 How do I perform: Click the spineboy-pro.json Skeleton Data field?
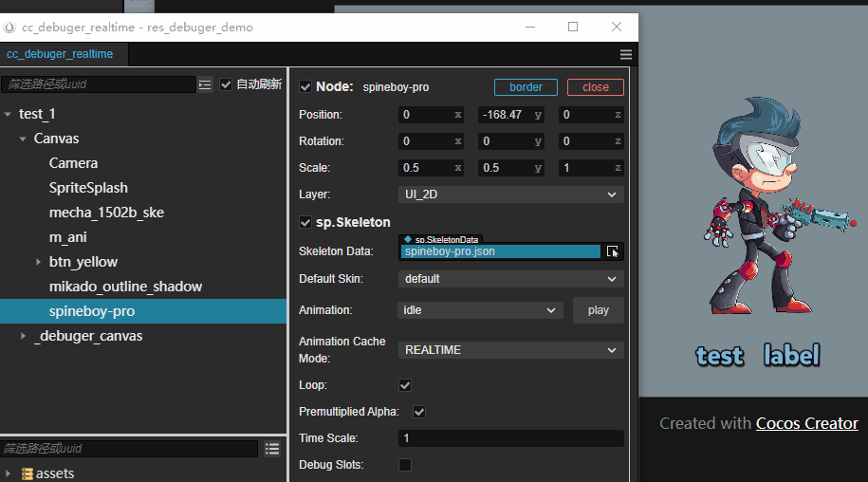click(501, 251)
